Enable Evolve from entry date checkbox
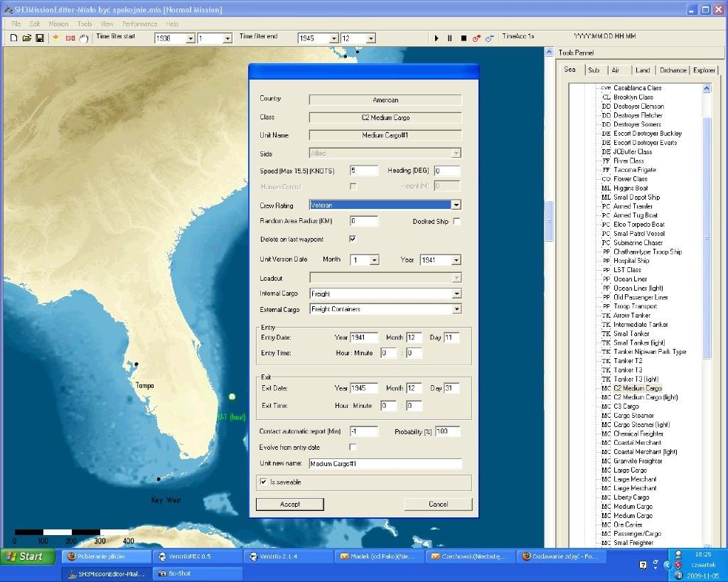 353,447
